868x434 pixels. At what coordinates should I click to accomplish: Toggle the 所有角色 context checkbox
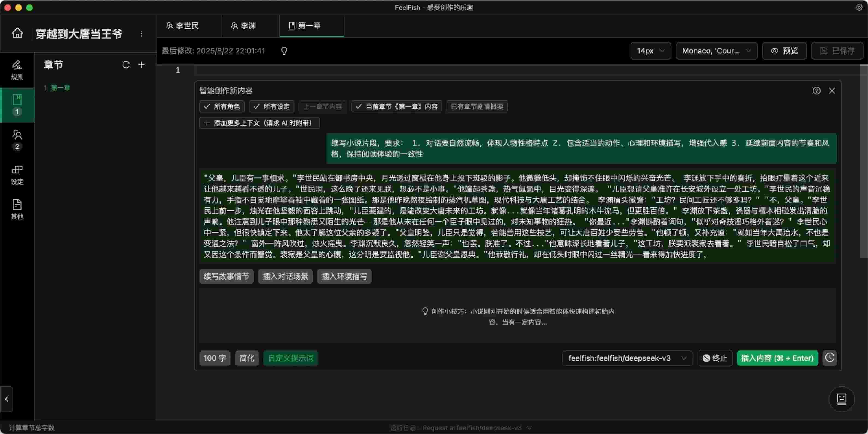tap(222, 107)
